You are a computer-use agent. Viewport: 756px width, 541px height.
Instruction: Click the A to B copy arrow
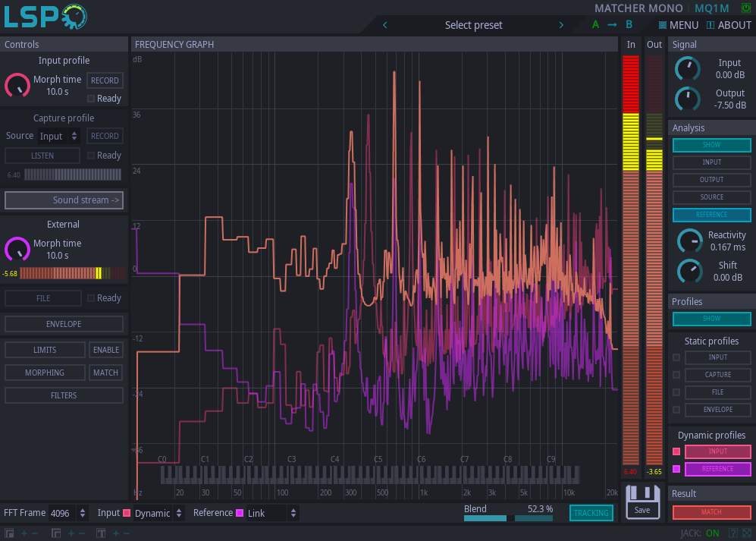tap(612, 25)
